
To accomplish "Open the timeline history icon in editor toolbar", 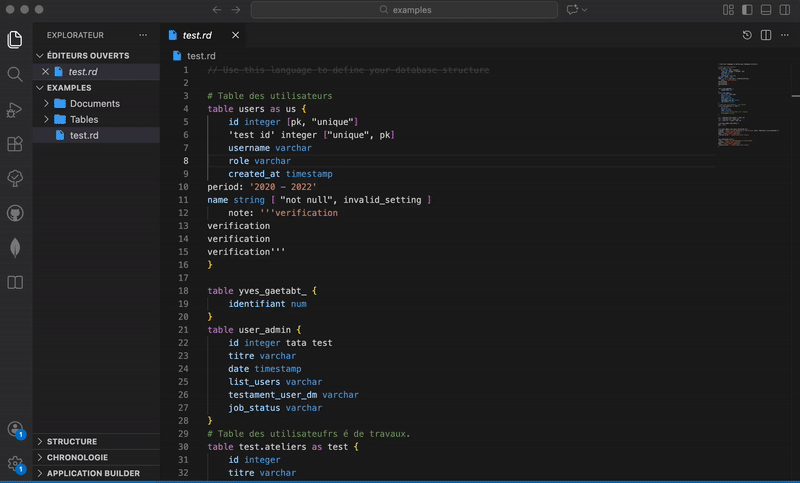I will coord(747,35).
